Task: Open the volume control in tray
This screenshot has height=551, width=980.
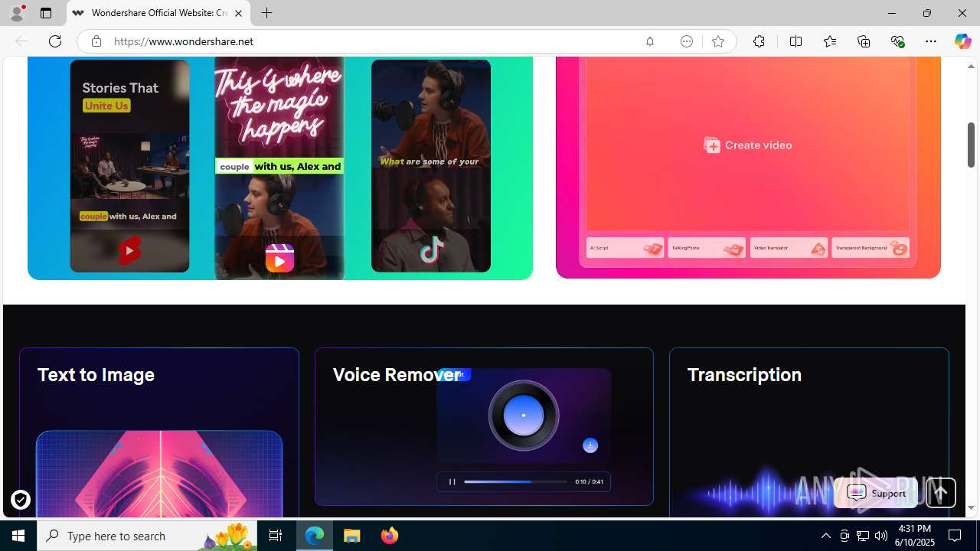Action: [881, 536]
